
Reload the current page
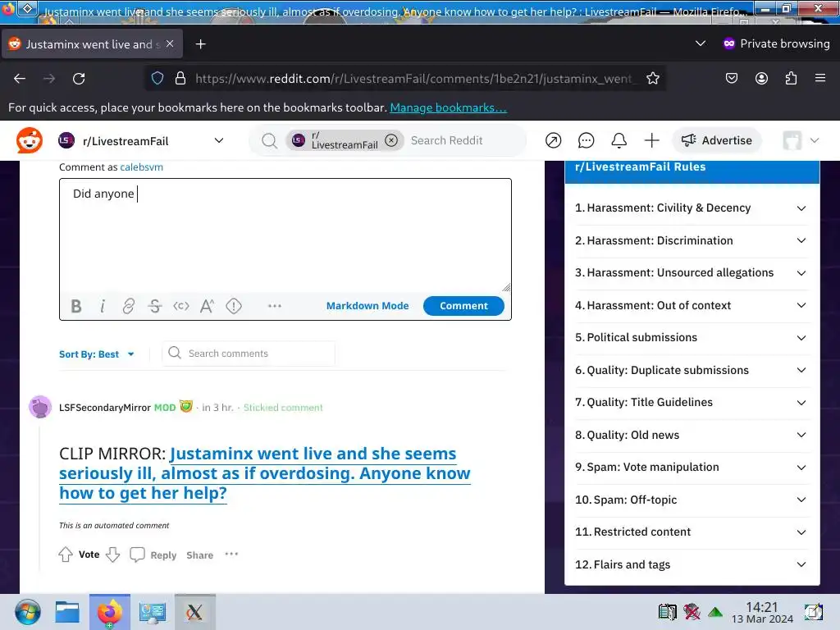[79, 79]
